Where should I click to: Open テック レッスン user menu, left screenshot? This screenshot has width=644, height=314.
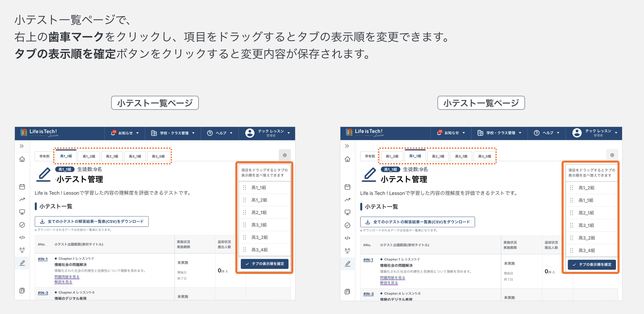pyautogui.click(x=268, y=133)
